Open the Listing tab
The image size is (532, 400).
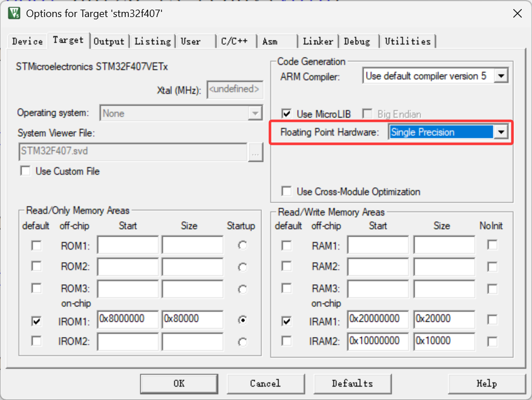click(153, 41)
